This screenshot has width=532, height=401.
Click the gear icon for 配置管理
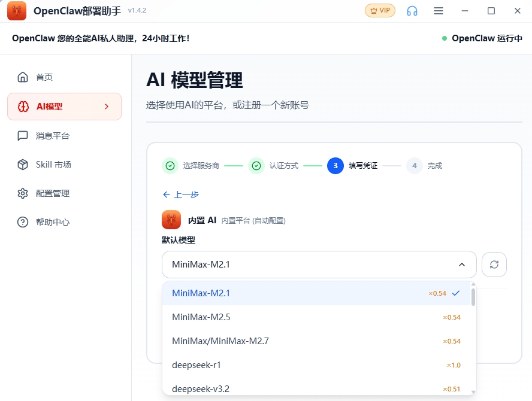pos(23,193)
